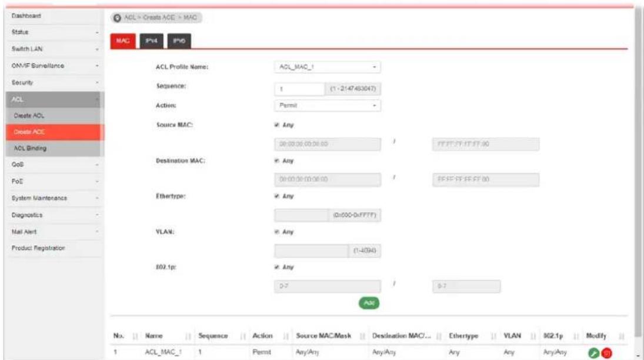Open the ACL Profile Name dropdown
This screenshot has width=644, height=360.
328,67
